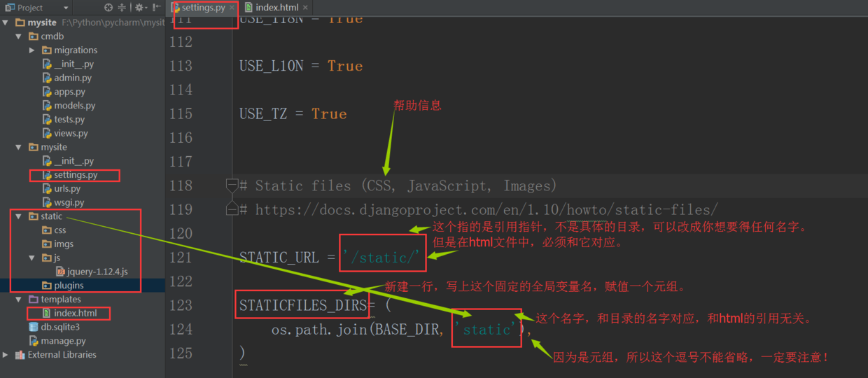868x378 pixels.
Task: Open wsgi.py in the project tree
Action: tap(63, 202)
